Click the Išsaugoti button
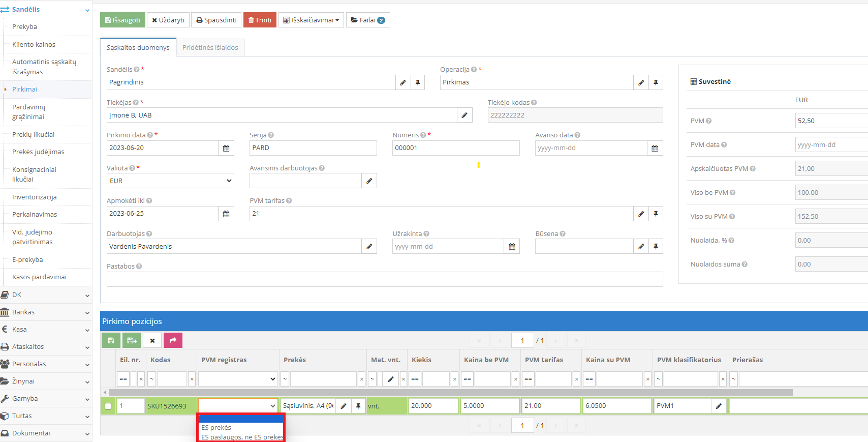Image resolution: width=868 pixels, height=442 pixels. [122, 20]
